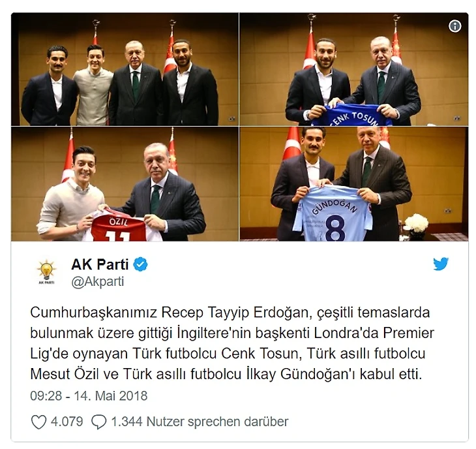Screen dimensions: 476x449
Task: Open the tweet timestamp 09:28 - 14. Mai 2018
Action: point(89,396)
